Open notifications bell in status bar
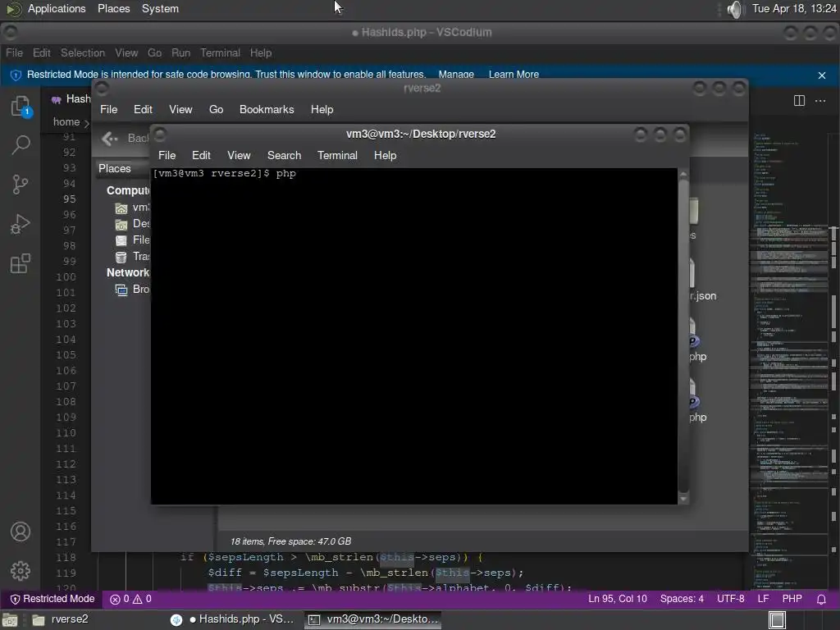 tap(821, 599)
